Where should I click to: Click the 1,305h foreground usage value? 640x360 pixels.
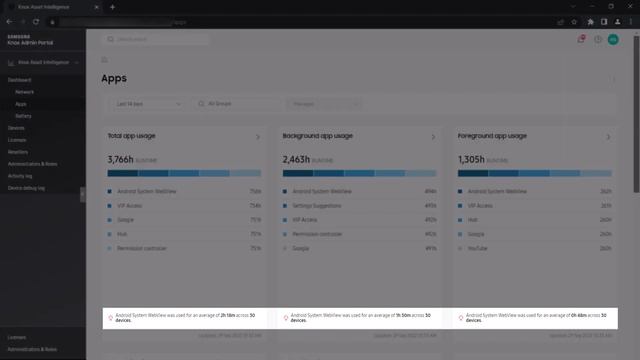[x=471, y=159]
